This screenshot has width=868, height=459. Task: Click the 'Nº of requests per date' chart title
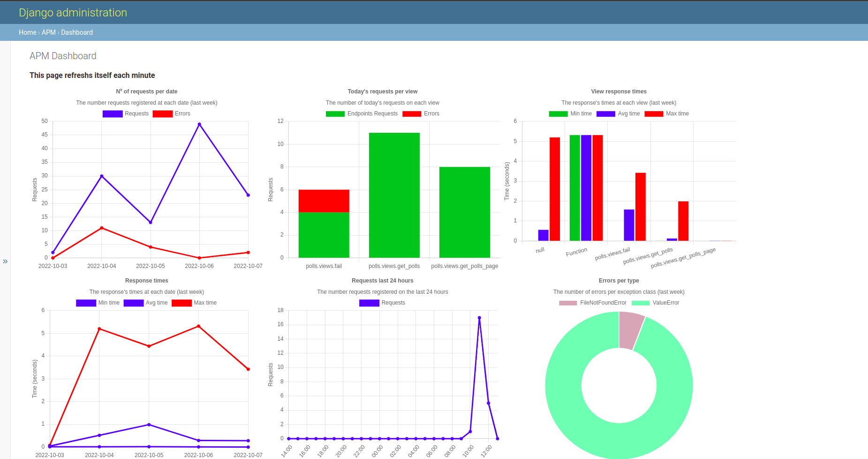(147, 92)
